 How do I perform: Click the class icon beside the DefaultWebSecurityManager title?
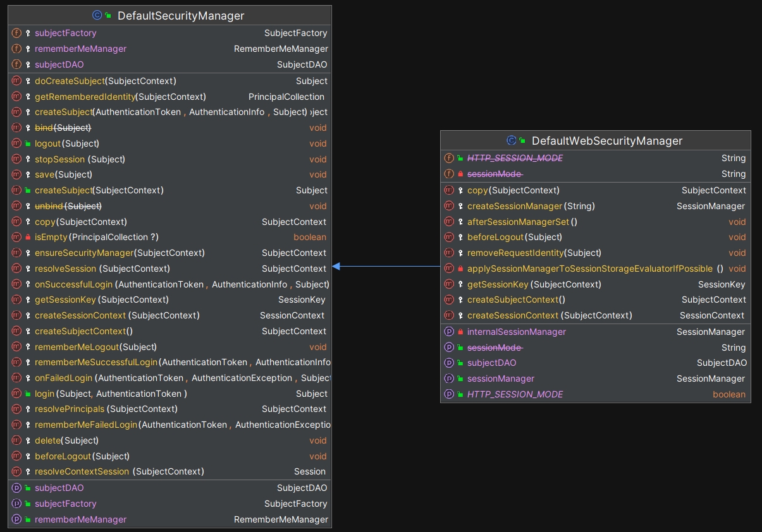click(x=511, y=140)
